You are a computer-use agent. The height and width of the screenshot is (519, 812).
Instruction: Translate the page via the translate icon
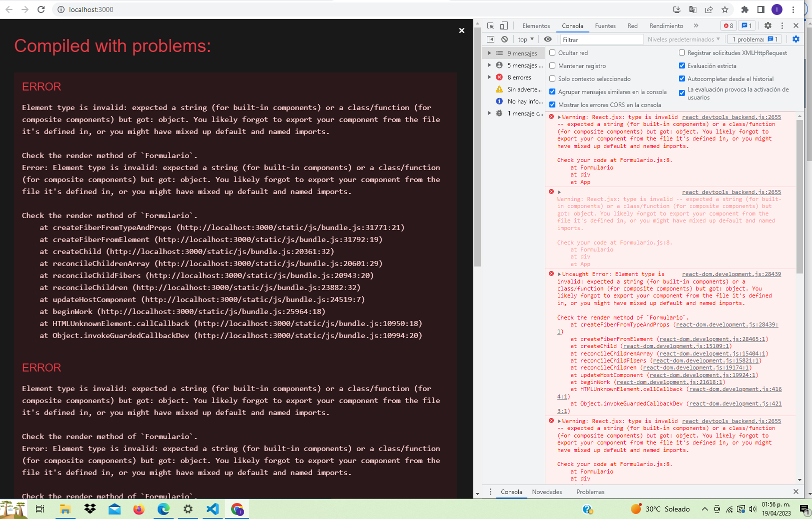point(693,9)
